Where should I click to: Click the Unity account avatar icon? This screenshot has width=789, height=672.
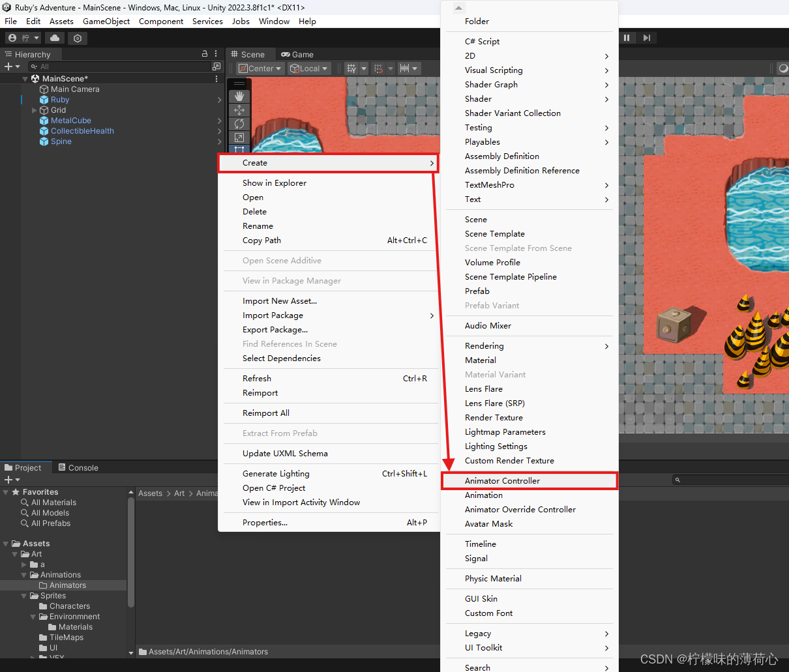(x=14, y=38)
